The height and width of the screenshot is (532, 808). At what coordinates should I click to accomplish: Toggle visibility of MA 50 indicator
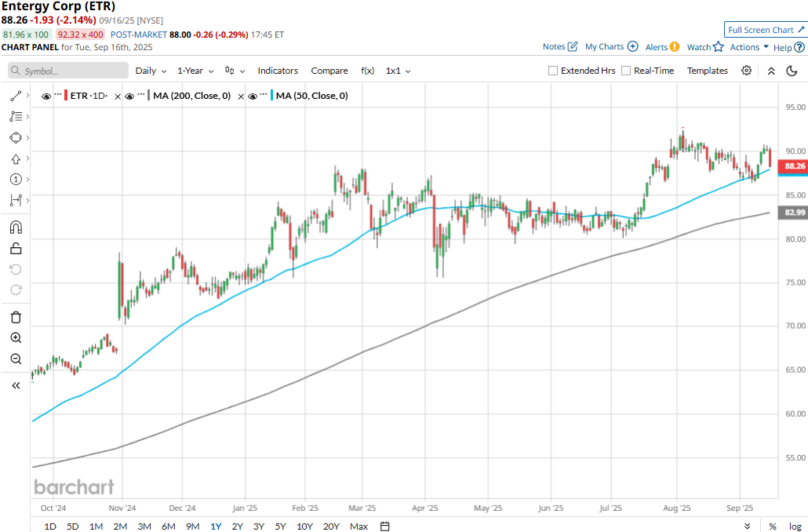pyautogui.click(x=253, y=96)
